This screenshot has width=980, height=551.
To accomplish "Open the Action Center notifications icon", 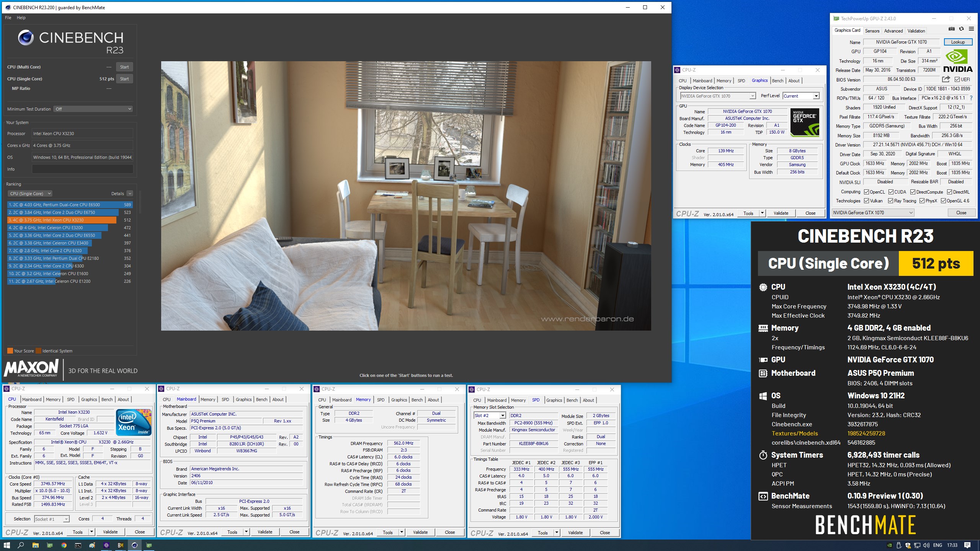I will pos(967,545).
